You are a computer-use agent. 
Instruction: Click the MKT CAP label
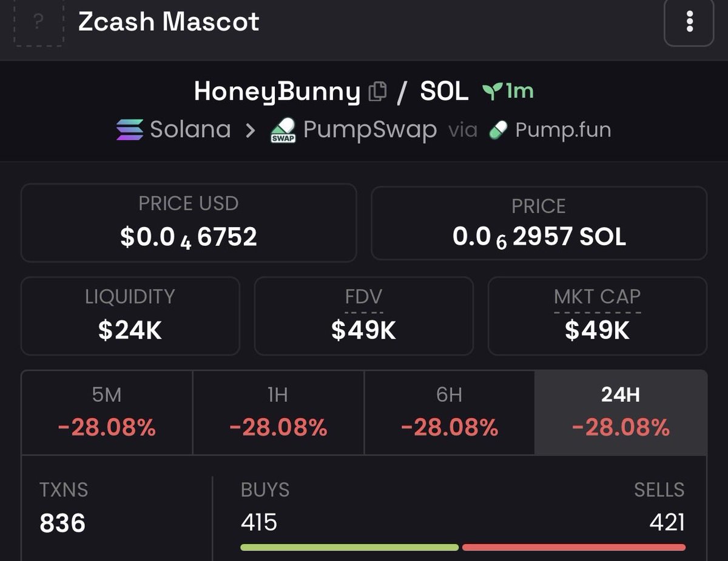(x=597, y=297)
